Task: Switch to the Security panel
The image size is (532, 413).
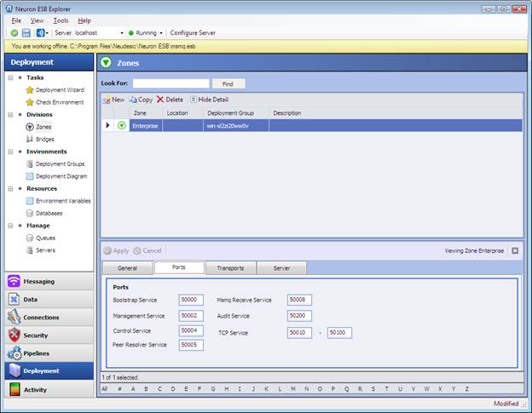Action: (x=49, y=335)
